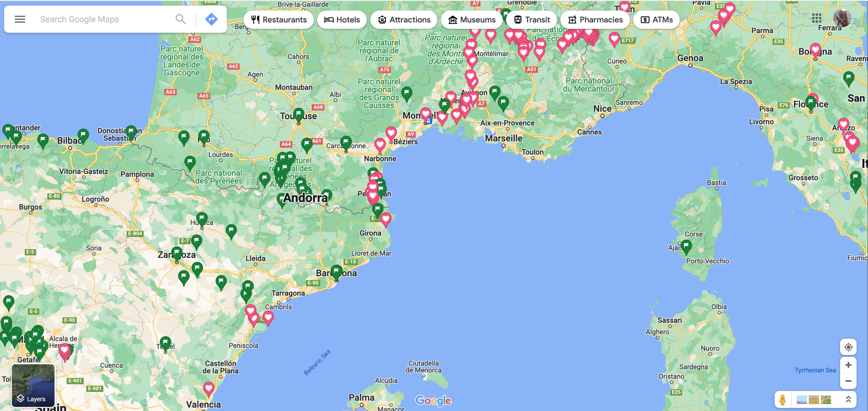868x411 pixels.
Task: Click the Genoa city label
Action: [x=690, y=58]
